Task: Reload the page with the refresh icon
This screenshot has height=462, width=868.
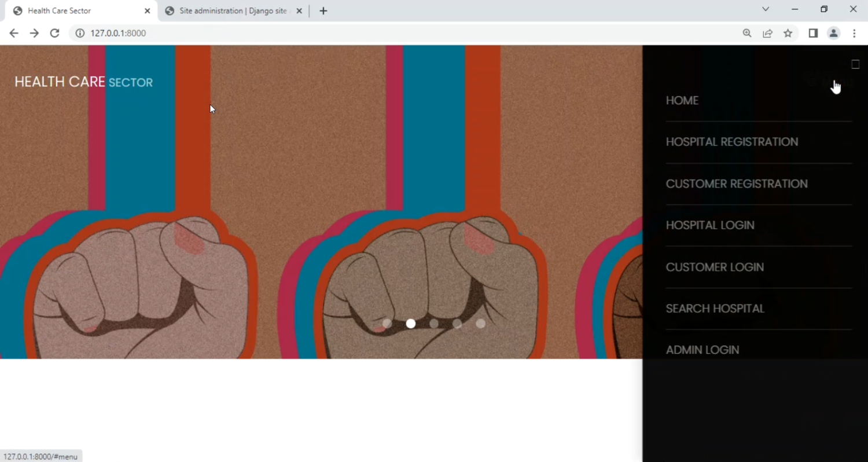Action: pos(54,33)
